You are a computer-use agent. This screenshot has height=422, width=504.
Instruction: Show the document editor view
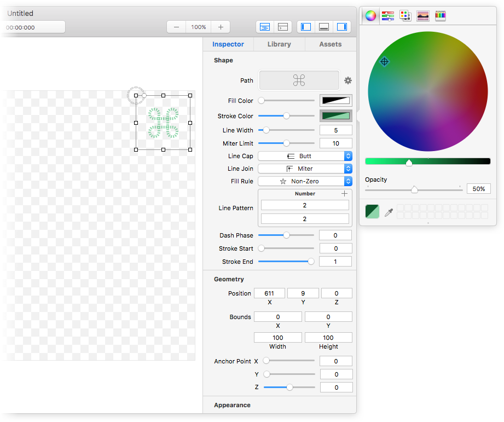pos(265,27)
